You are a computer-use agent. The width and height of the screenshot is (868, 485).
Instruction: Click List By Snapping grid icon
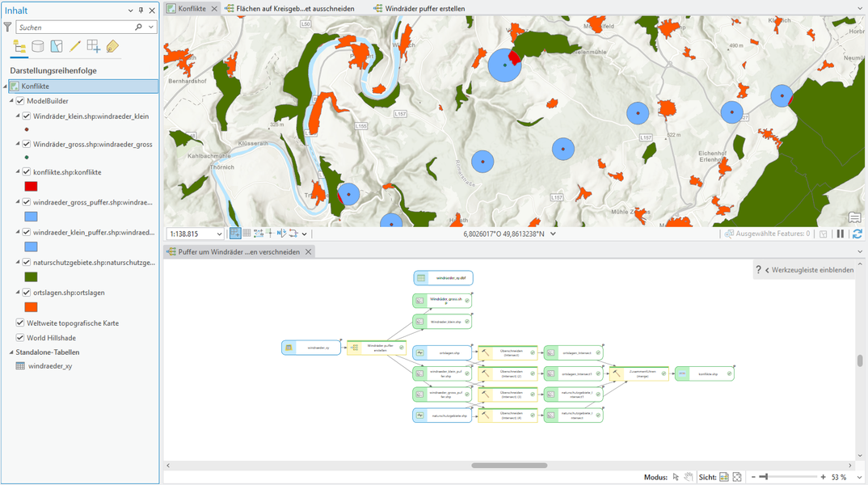click(94, 47)
